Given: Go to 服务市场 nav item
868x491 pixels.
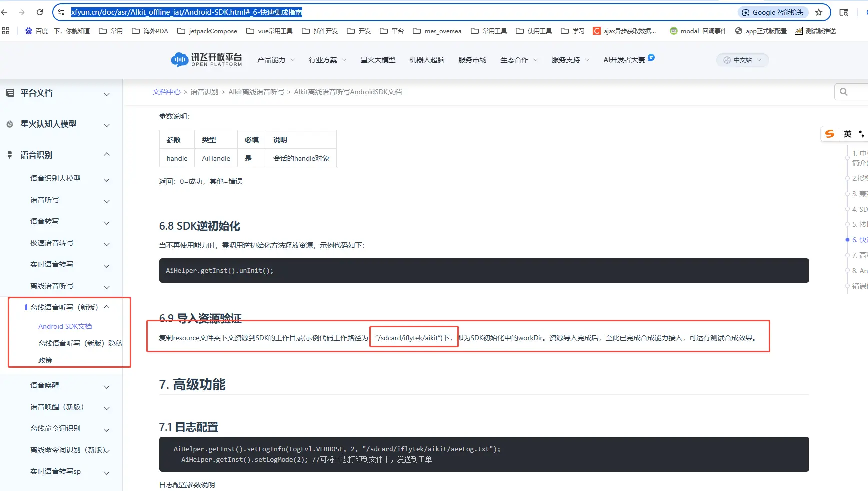Looking at the screenshot, I should point(472,60).
